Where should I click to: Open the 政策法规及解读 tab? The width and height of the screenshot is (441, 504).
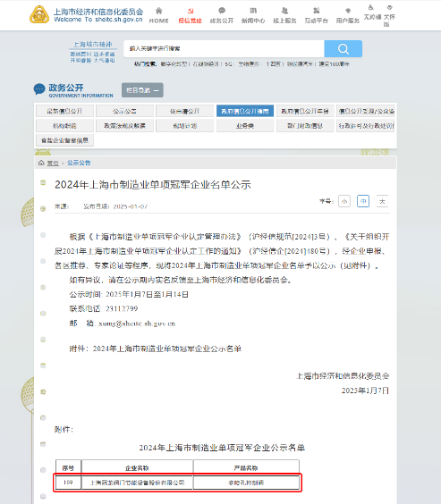(124, 126)
